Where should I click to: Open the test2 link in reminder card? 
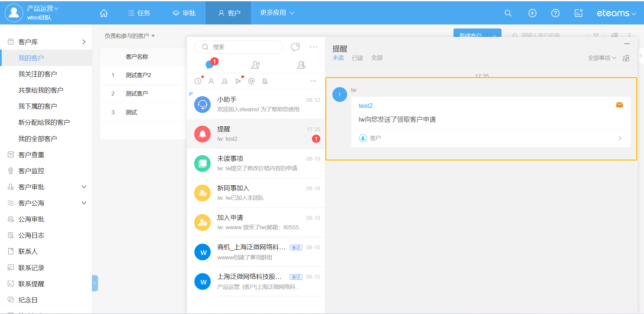(x=366, y=106)
